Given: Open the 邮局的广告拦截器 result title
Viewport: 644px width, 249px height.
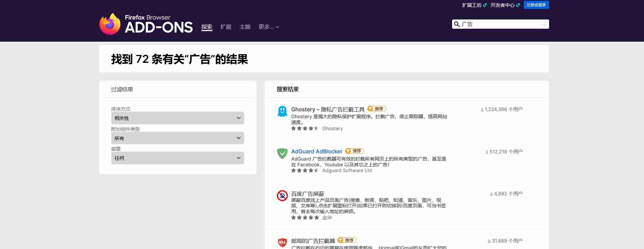Looking at the screenshot, I should coord(313,241).
